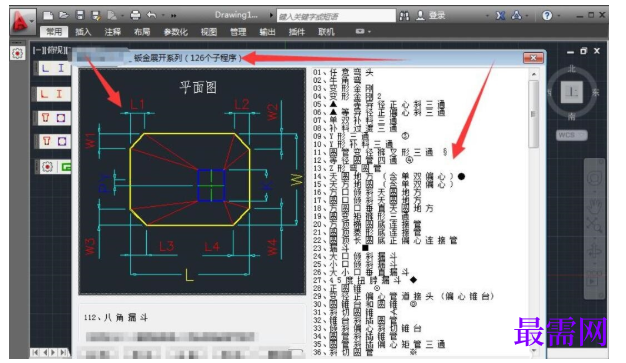Click the binoculars search icon
Screen dimensions: 626x363
pos(404,16)
